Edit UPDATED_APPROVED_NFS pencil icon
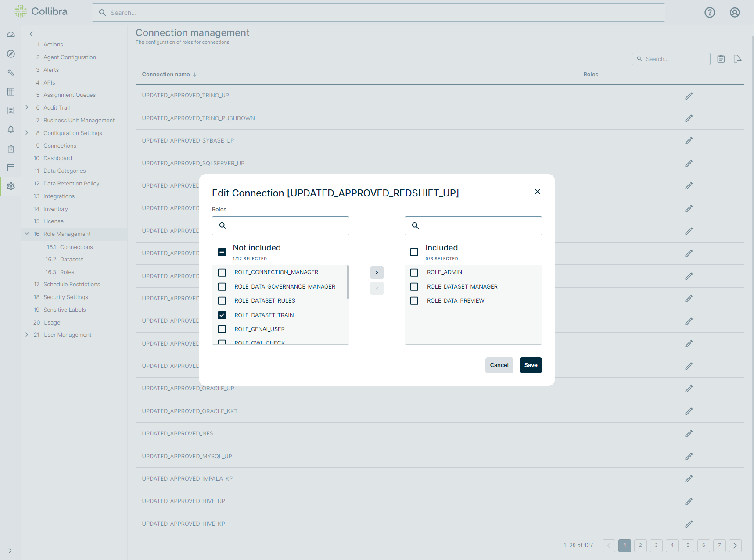The image size is (754, 560). coord(689,434)
